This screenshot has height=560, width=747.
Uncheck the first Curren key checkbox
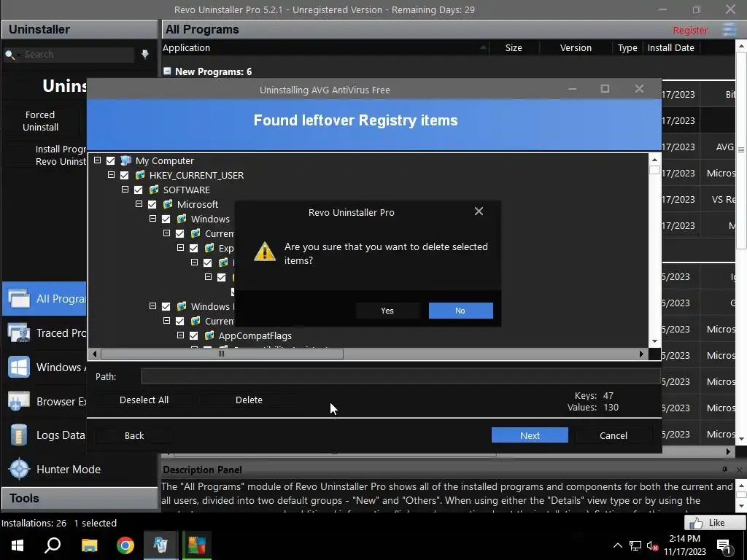coord(179,234)
